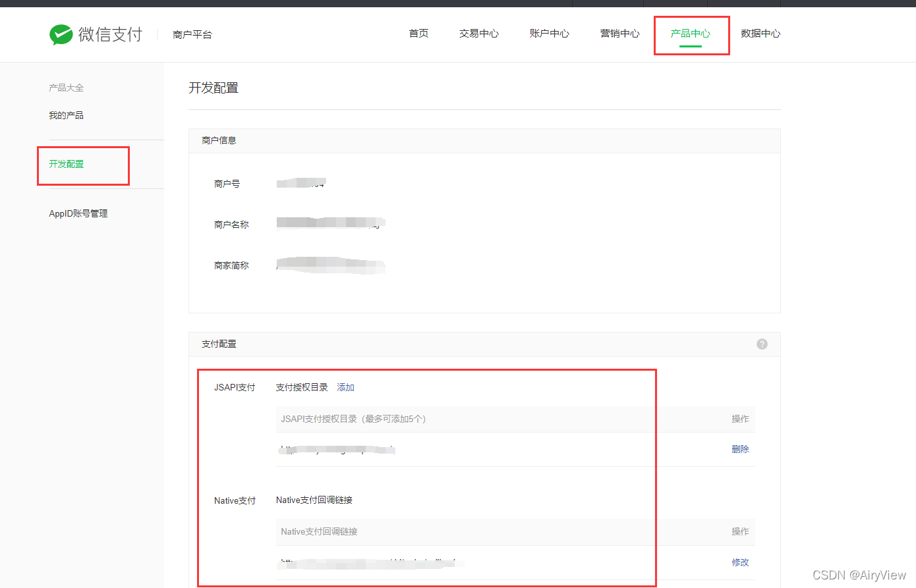The height and width of the screenshot is (588, 916).
Task: Click the 商户名称 field label
Action: tap(231, 225)
